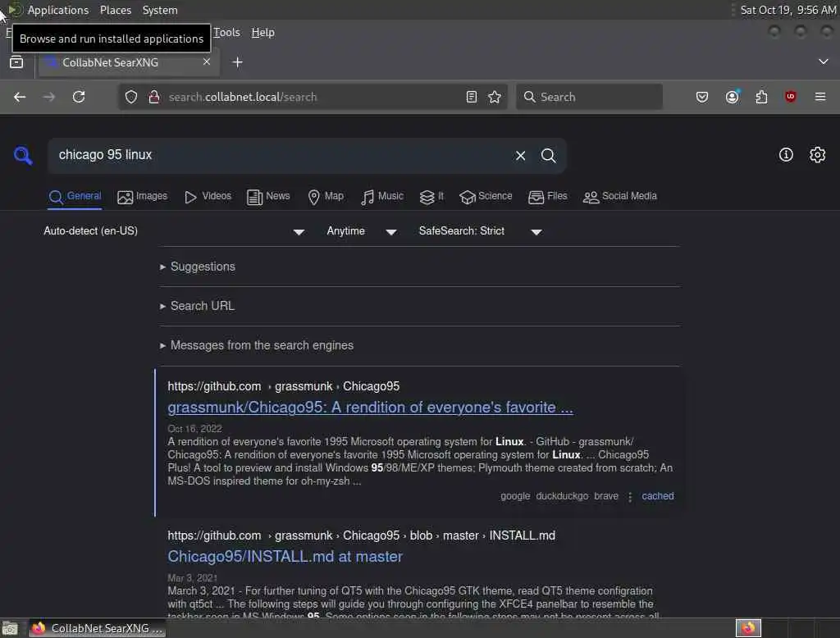Go back with the browser back arrow

pyautogui.click(x=20, y=97)
